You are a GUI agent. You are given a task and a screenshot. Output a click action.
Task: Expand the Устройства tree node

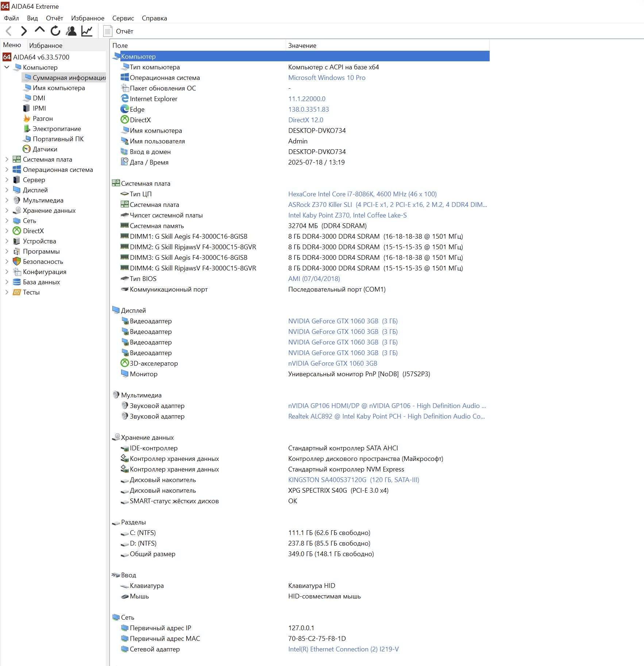tap(7, 241)
